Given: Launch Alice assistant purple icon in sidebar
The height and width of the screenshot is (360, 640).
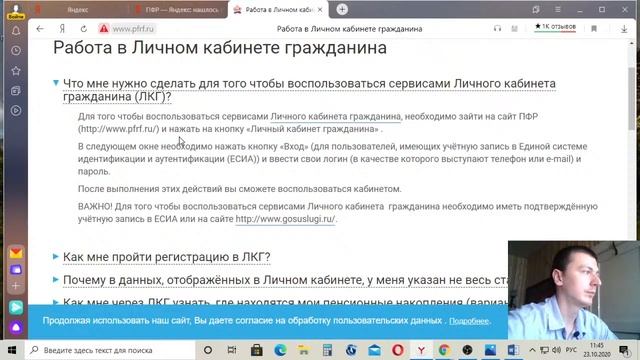Looking at the screenshot, I should pyautogui.click(x=16, y=327).
